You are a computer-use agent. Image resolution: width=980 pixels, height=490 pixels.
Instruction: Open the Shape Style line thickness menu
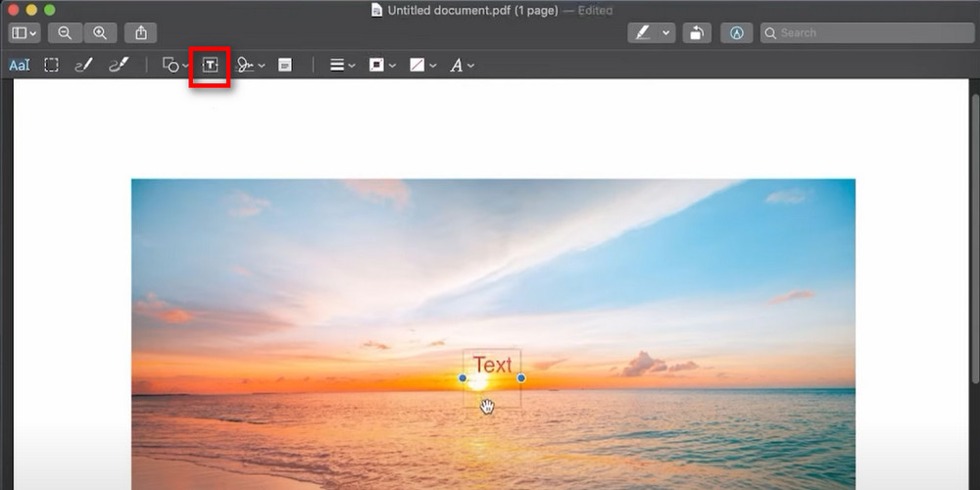[342, 65]
